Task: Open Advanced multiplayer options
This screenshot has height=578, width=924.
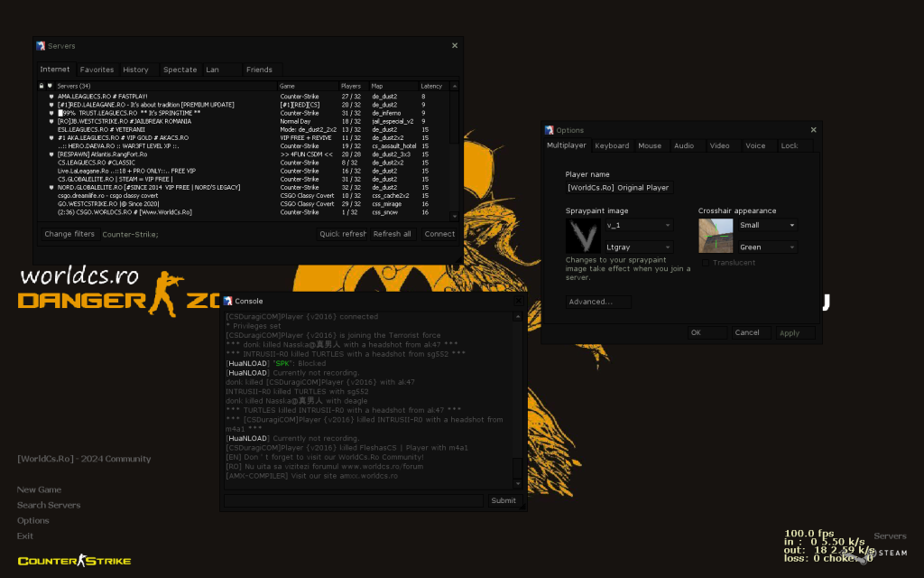Action: 598,302
